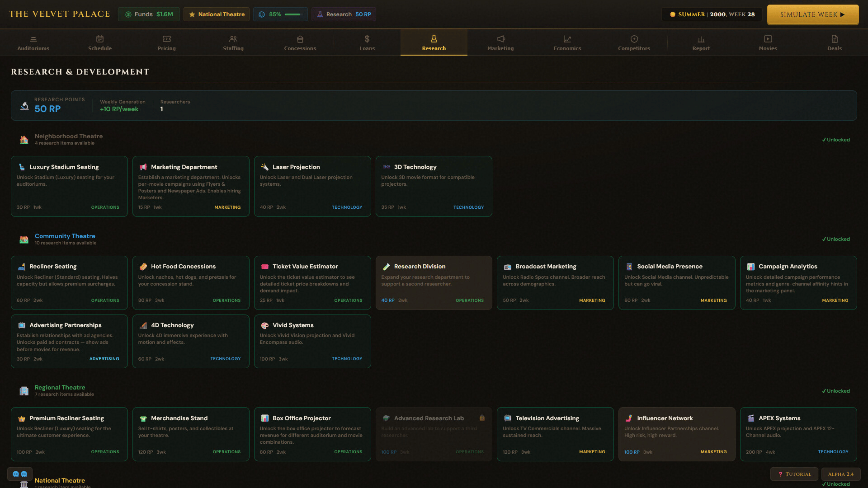Click the ghost icons at bottom left
The image size is (868, 488).
point(20,474)
